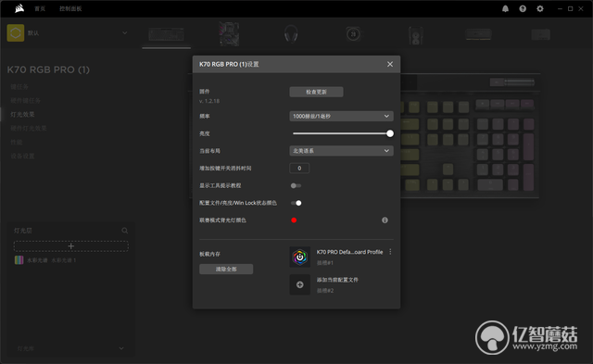Select the graphics card device icon
This screenshot has height=364, width=593.
pyautogui.click(x=541, y=34)
